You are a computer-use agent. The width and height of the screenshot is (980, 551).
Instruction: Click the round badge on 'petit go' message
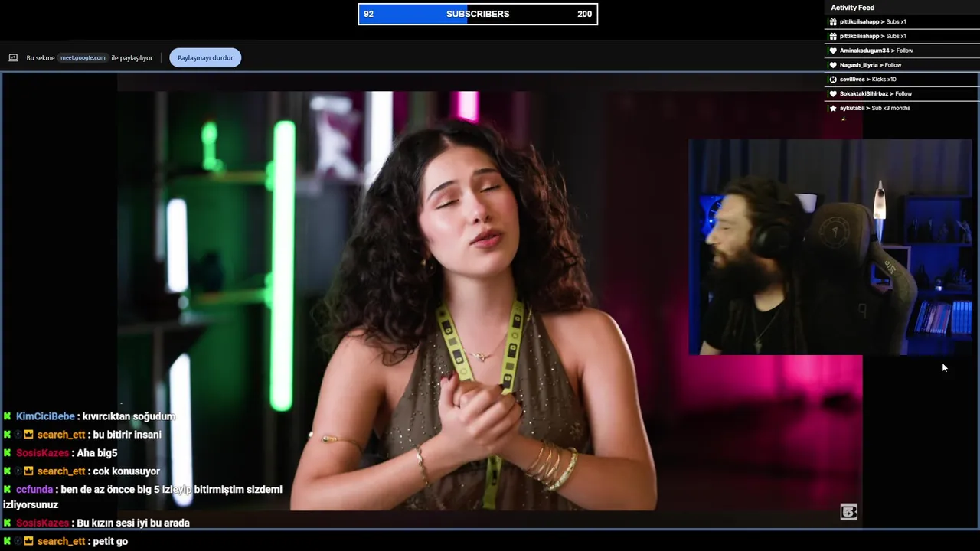18,541
